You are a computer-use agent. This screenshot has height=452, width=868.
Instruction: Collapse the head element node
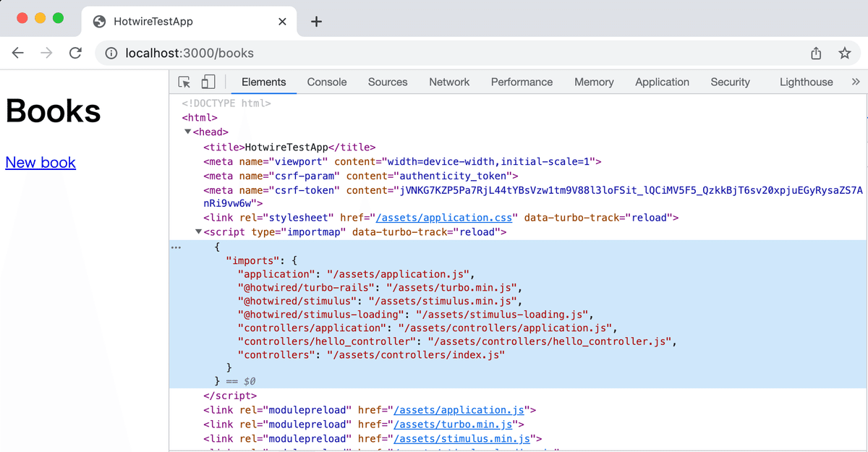point(188,132)
